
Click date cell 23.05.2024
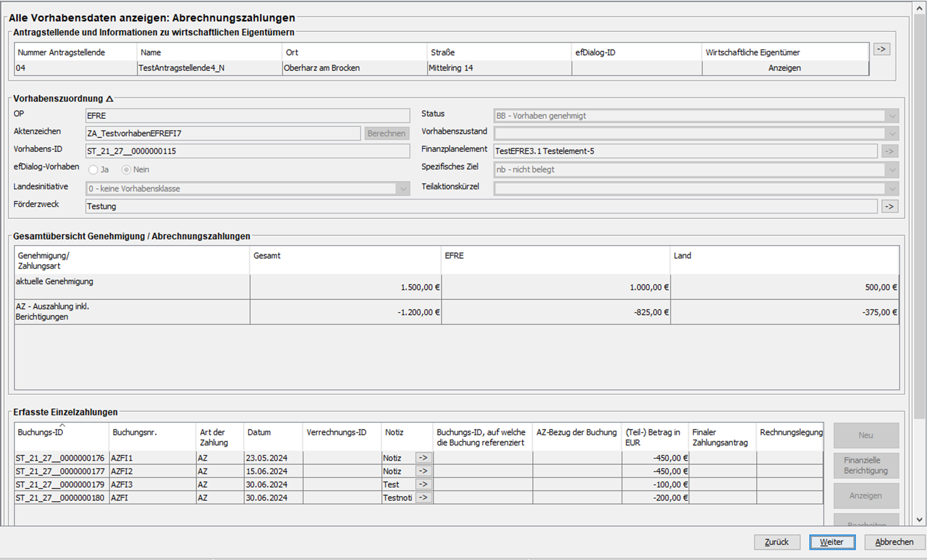tap(273, 458)
